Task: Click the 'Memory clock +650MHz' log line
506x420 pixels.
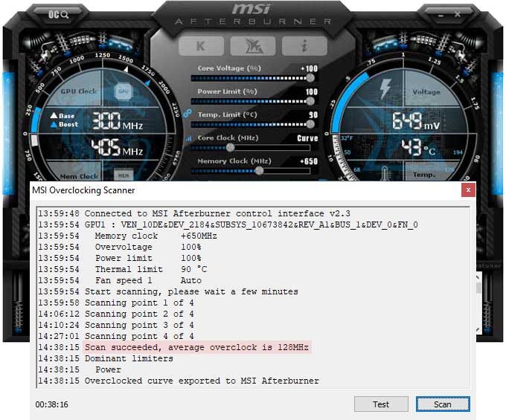Action: 127,236
